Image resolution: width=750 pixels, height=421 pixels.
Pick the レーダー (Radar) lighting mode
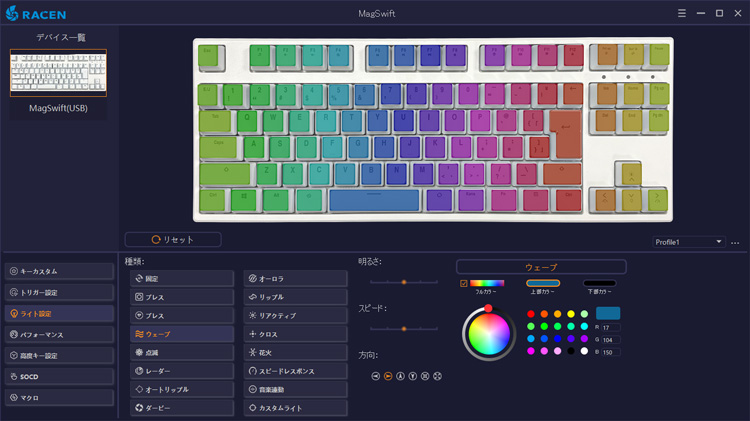click(180, 371)
